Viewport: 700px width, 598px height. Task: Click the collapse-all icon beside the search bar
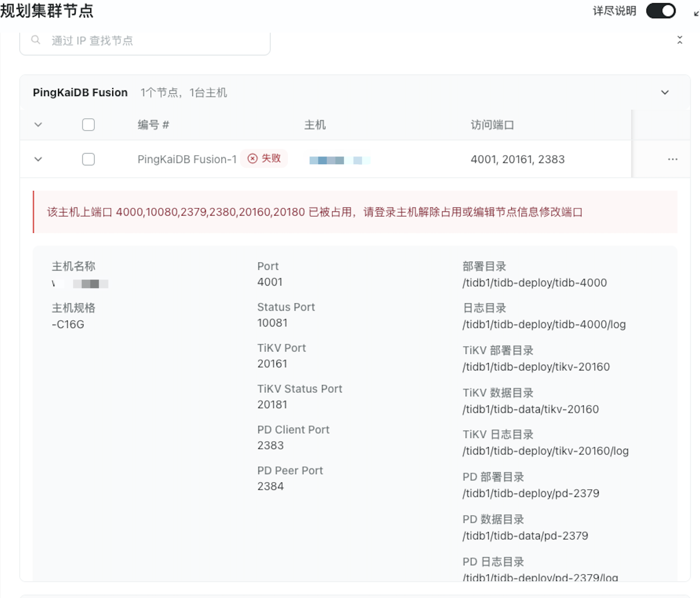[679, 40]
